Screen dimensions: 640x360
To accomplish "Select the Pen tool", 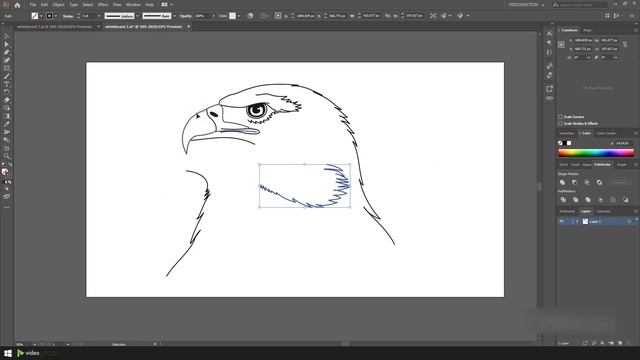I will [7, 52].
